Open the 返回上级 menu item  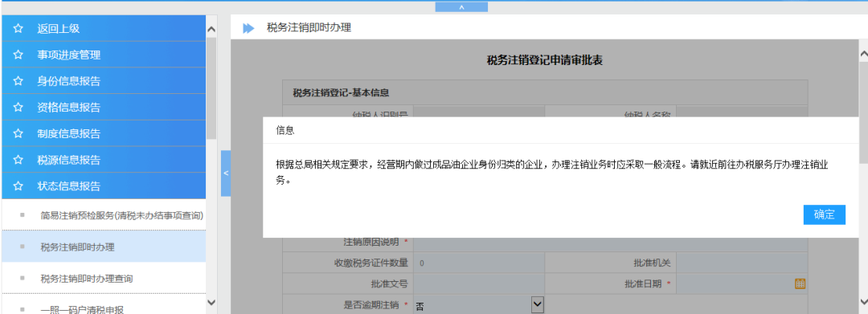[104, 29]
